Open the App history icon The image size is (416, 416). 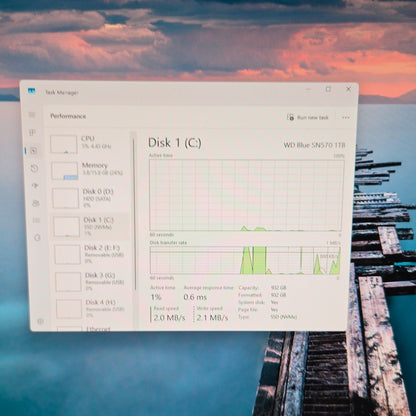tap(34, 169)
